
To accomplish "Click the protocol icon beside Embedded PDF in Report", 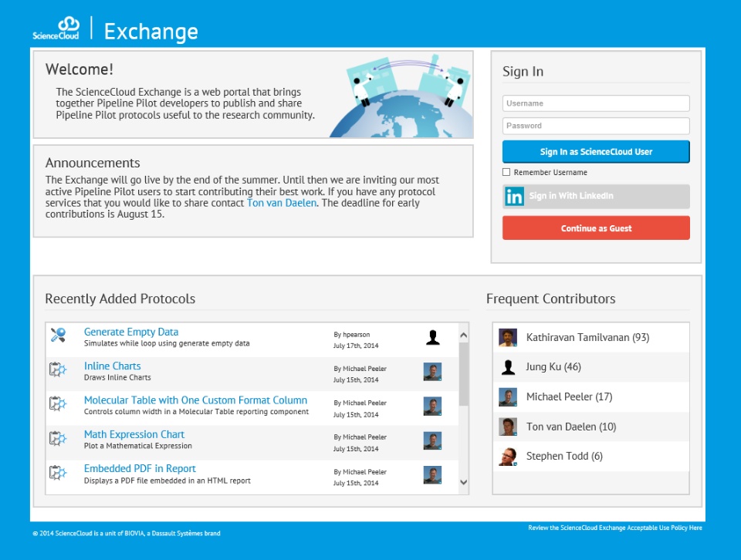I will [58, 473].
